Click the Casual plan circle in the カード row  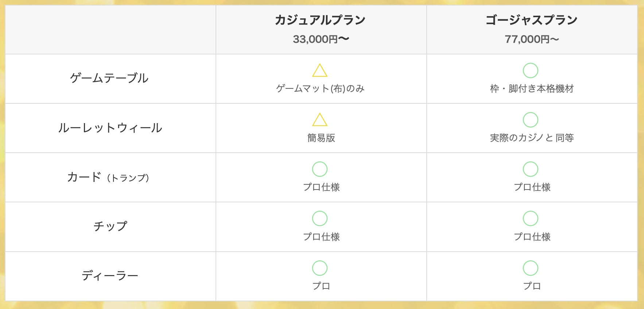[320, 169]
